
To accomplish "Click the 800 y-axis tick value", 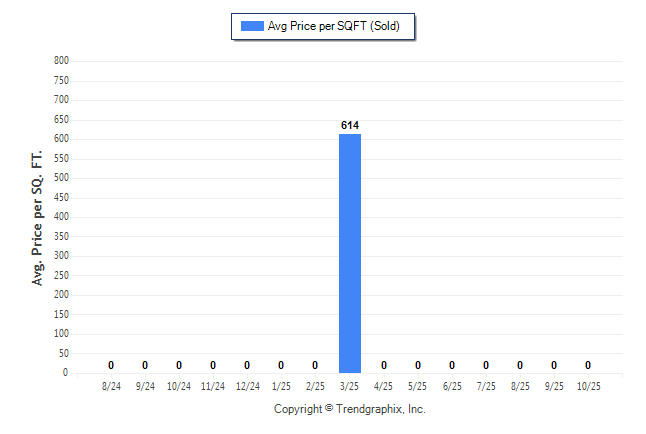I will pos(61,61).
